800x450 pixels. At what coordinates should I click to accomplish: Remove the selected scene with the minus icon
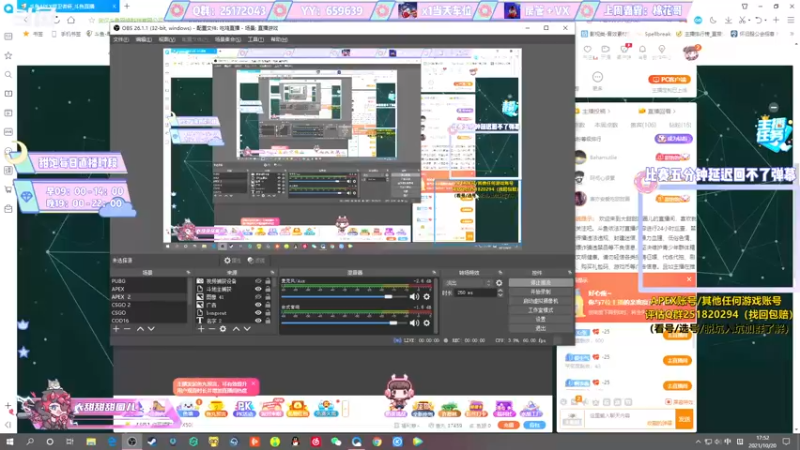pos(127,329)
